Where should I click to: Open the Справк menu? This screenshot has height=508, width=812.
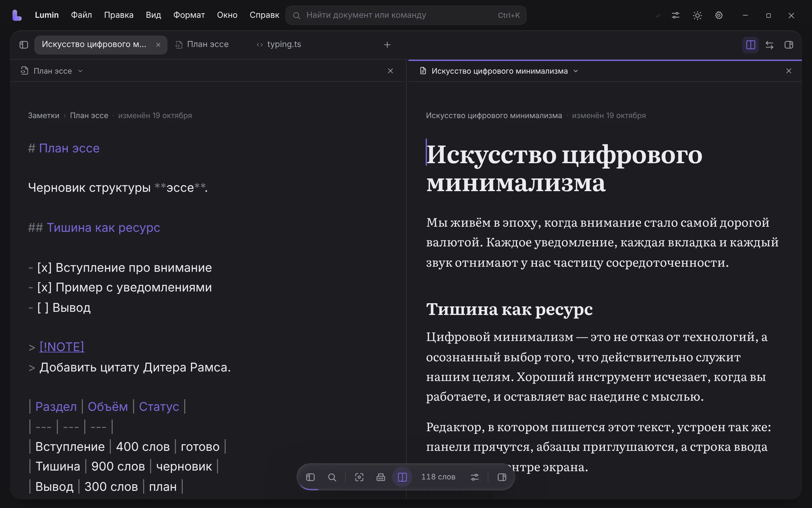(265, 15)
